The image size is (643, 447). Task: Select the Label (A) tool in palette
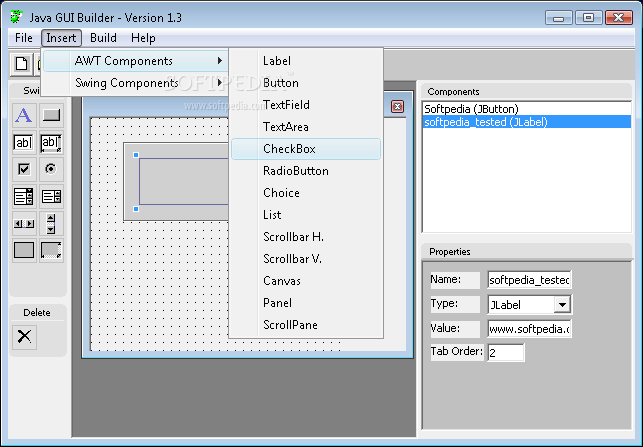(24, 115)
